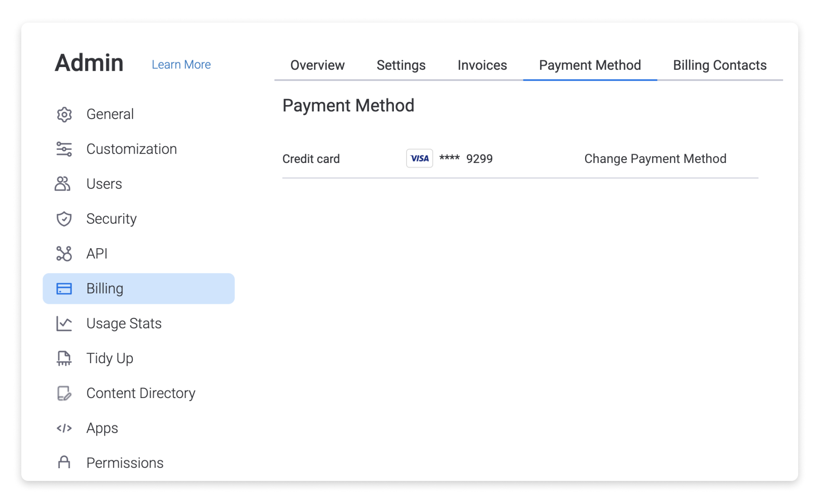This screenshot has height=504, width=819.
Task: Click the Tidy Up shredder icon
Action: 64,358
